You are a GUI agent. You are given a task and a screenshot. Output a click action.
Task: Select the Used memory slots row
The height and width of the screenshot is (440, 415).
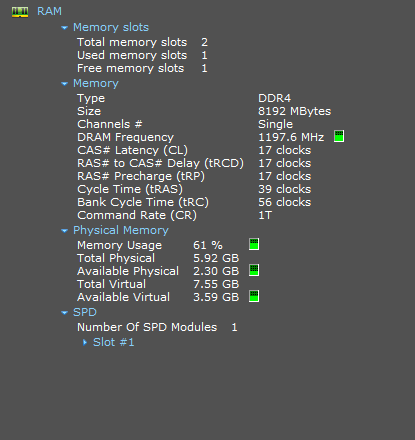tap(142, 55)
